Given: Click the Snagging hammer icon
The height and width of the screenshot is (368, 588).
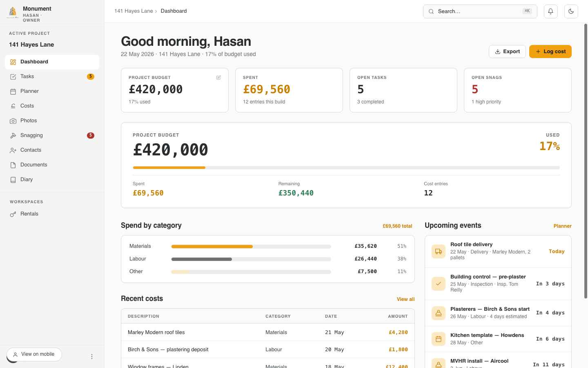Looking at the screenshot, I should [13, 136].
